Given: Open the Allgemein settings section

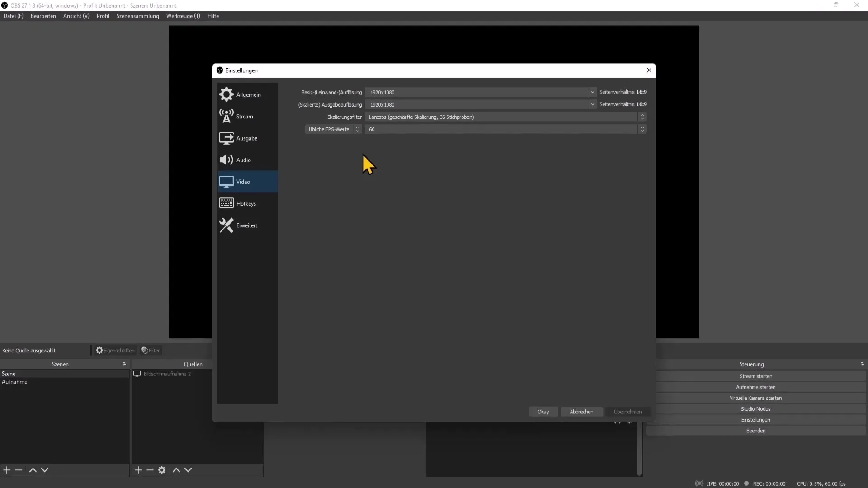Looking at the screenshot, I should (x=248, y=94).
